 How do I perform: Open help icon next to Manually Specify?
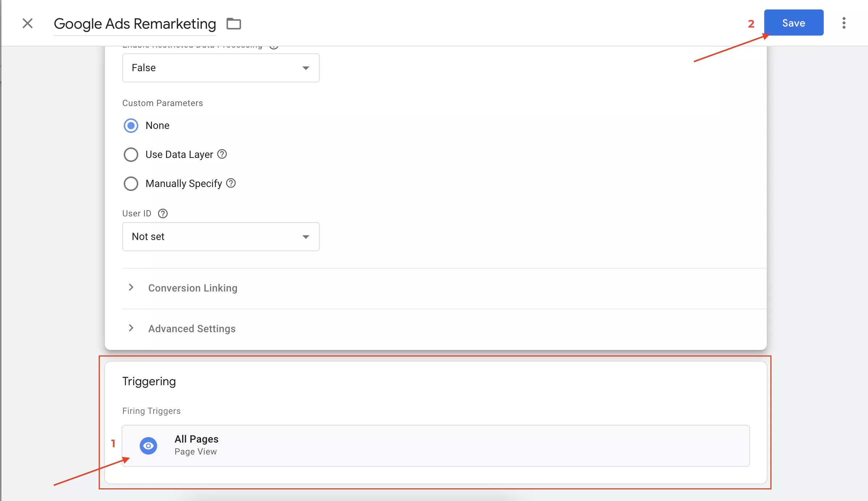tap(231, 183)
